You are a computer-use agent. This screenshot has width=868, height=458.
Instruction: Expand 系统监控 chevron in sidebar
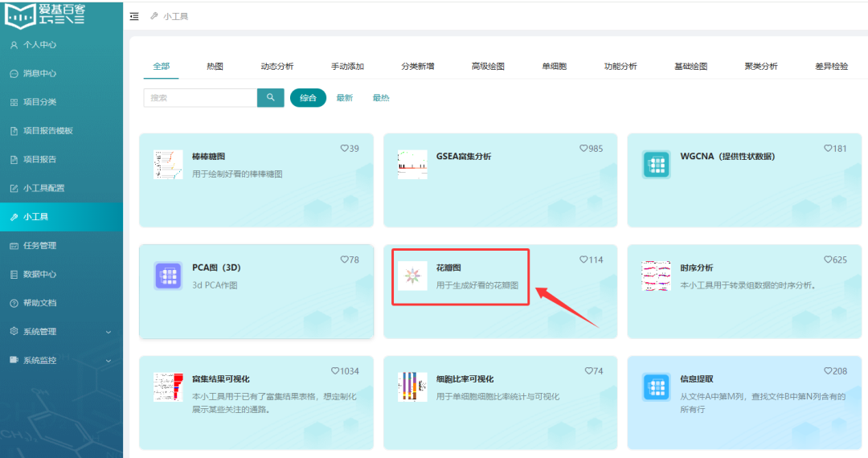coord(108,361)
